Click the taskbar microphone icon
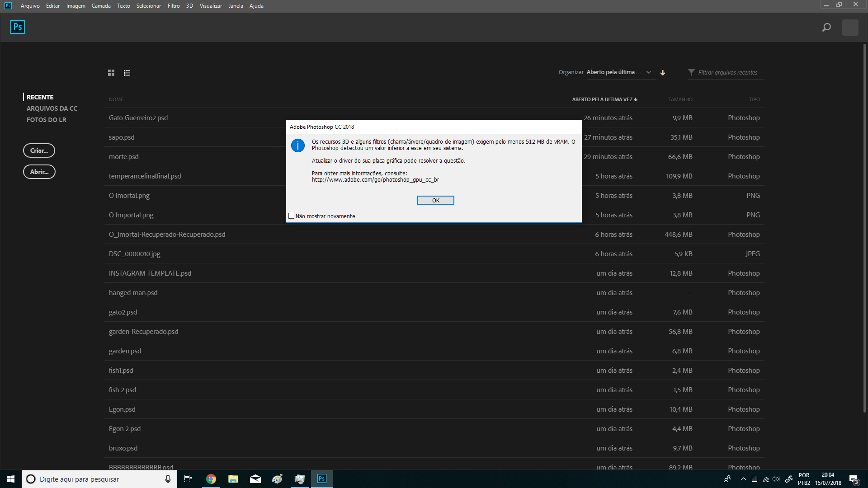This screenshot has height=488, width=868. click(168, 479)
